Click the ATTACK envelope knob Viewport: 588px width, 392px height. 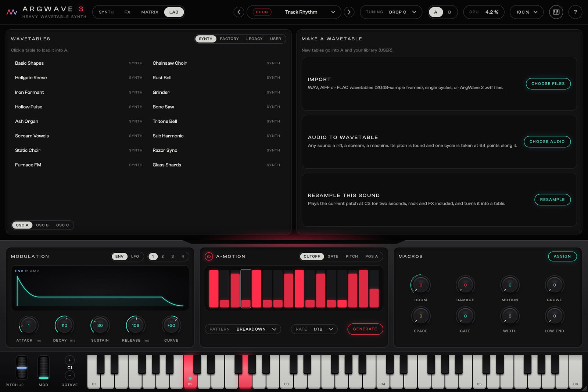tap(29, 325)
